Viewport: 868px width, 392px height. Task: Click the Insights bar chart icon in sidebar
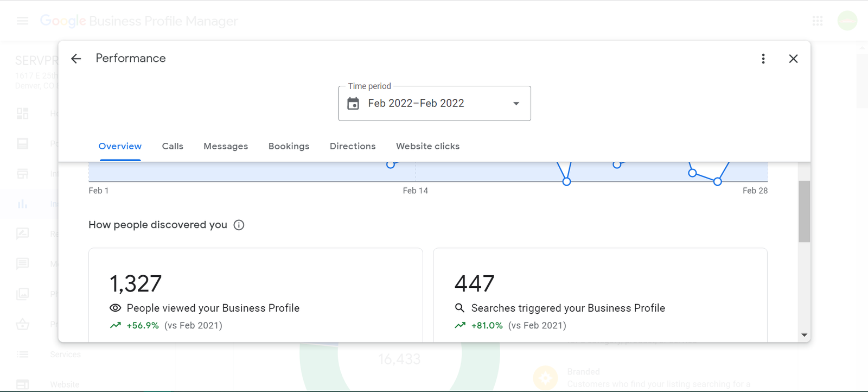(x=22, y=204)
